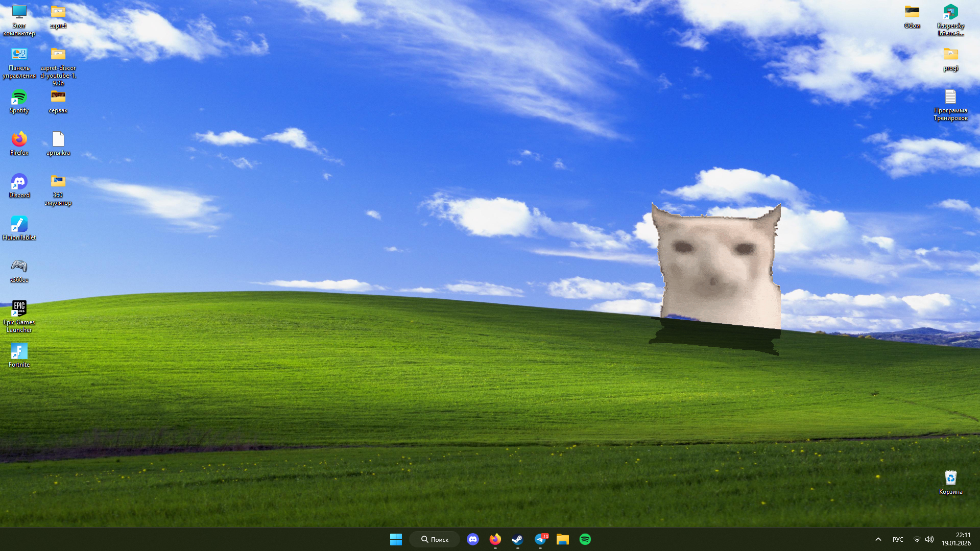Select the x360ce gamepad icon
The image size is (980, 551).
pos(19,271)
